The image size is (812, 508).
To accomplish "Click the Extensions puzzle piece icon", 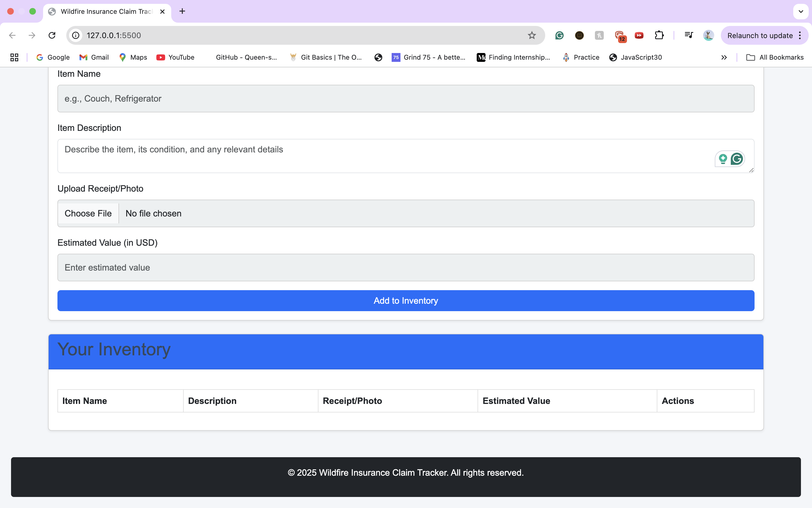I will [659, 35].
